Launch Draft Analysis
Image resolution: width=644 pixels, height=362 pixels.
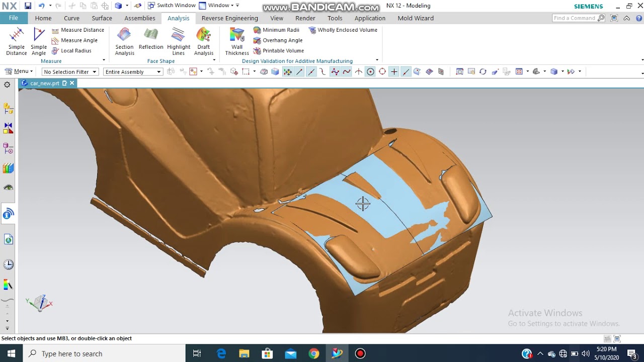tap(203, 41)
